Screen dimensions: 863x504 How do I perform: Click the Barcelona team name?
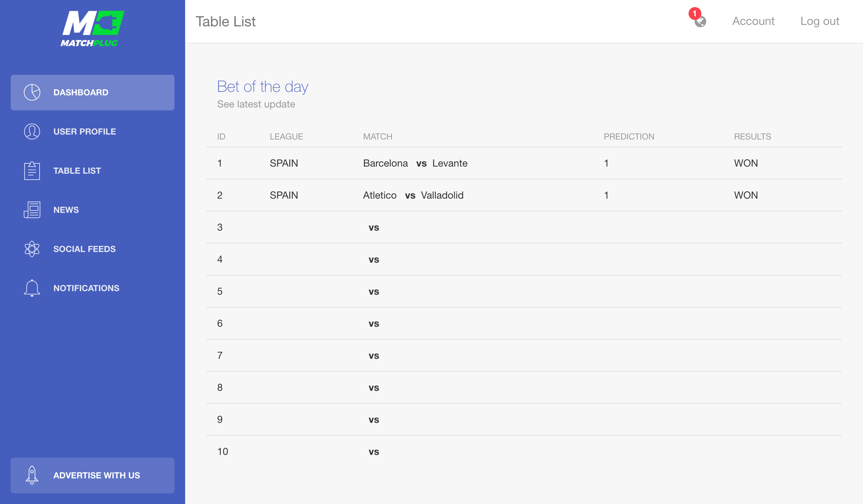pos(386,163)
